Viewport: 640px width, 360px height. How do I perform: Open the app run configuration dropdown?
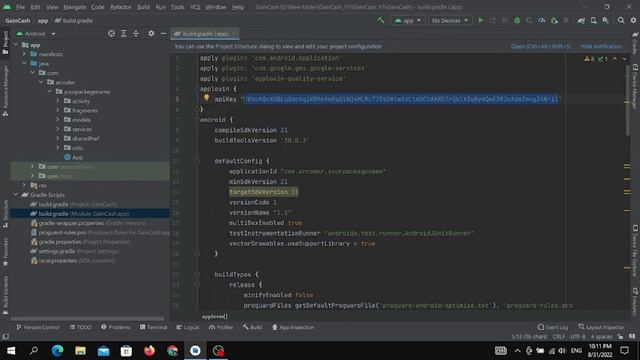(408, 20)
